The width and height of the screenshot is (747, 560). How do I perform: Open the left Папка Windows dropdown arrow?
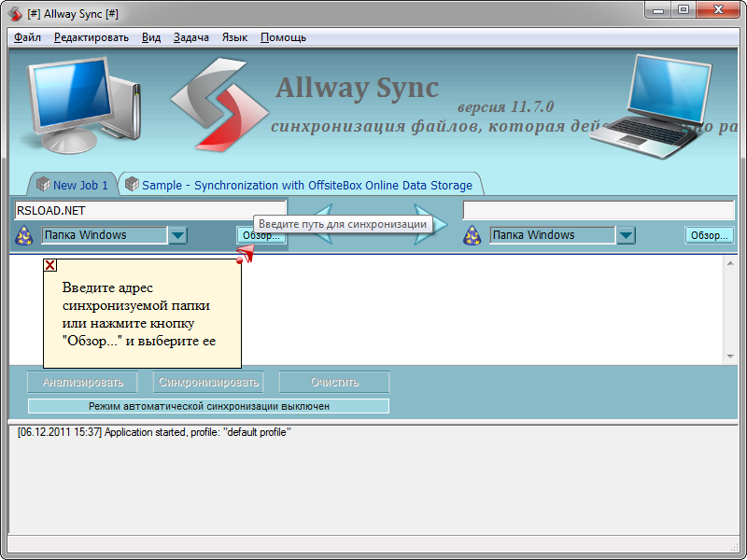pyautogui.click(x=177, y=235)
